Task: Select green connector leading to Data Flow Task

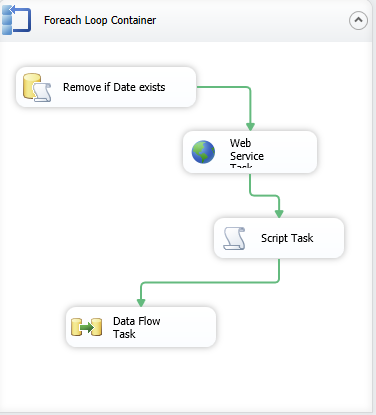Action: point(210,283)
